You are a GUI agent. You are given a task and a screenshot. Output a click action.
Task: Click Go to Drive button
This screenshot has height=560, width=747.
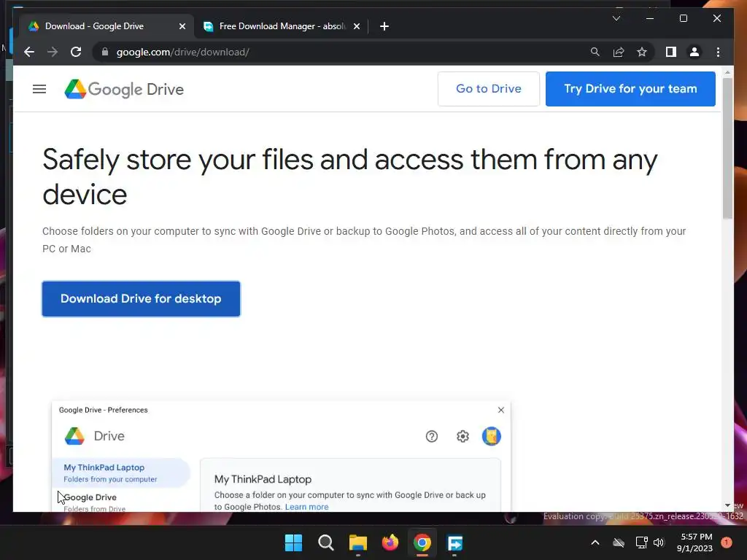tap(488, 88)
